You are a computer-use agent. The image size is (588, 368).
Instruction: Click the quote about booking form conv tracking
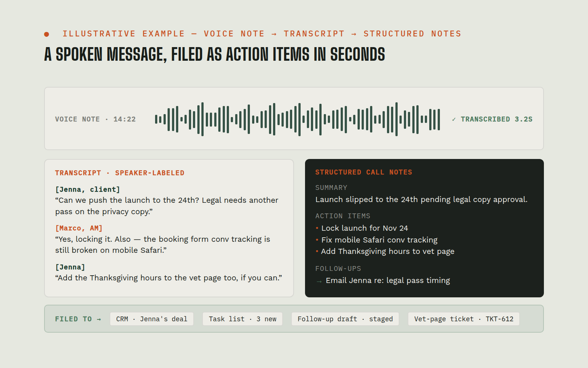(x=163, y=245)
